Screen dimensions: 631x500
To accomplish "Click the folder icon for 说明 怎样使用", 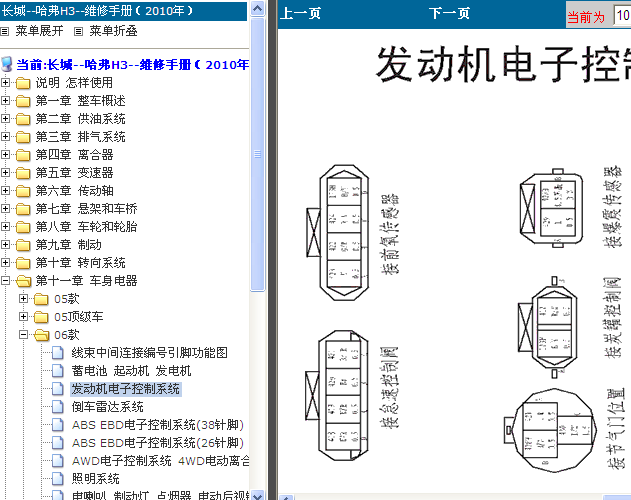I will [23, 83].
